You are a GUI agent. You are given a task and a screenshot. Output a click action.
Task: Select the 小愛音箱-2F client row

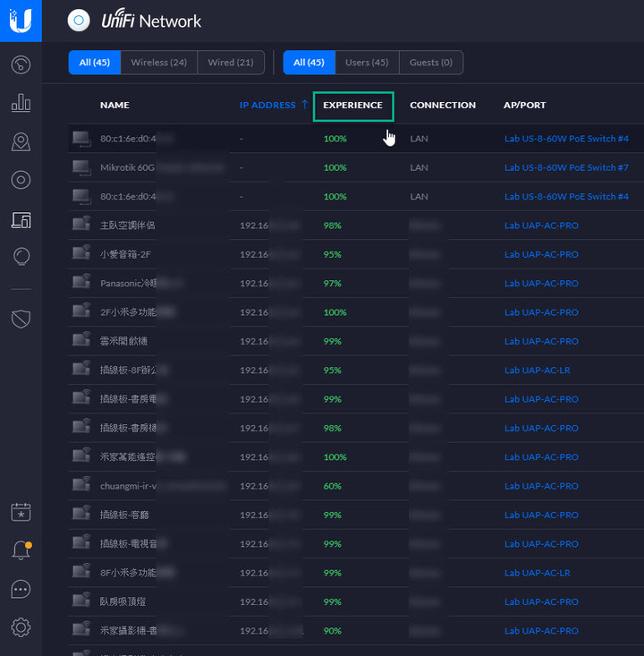(356, 254)
